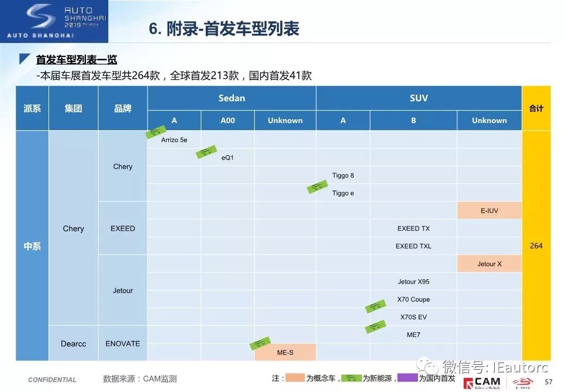The image size is (566, 392).
Task: Click the A00 sedan sub-header
Action: [x=228, y=120]
